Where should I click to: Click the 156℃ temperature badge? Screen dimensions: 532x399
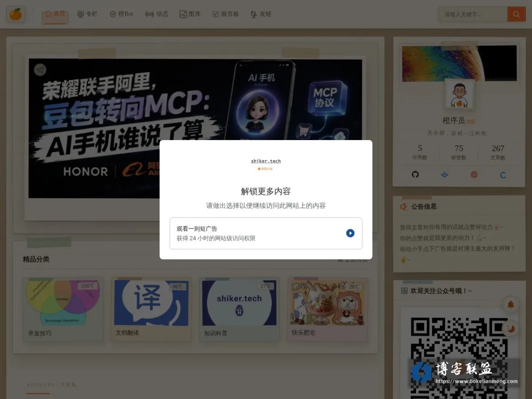(x=88, y=286)
